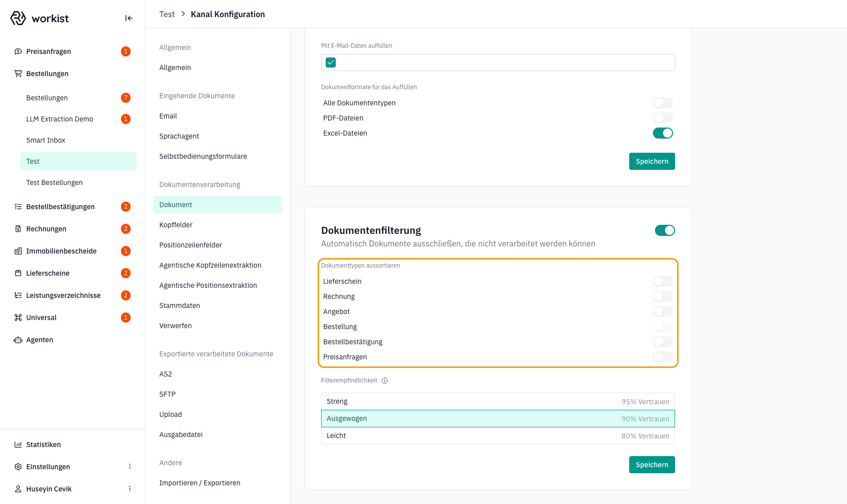
Task: Click the Agenten robot icon
Action: coord(18,340)
